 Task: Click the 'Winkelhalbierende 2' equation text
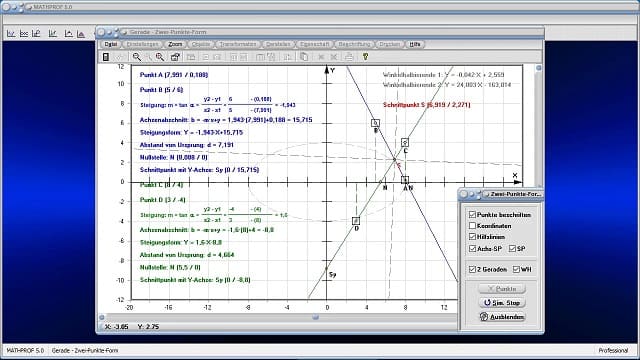pos(447,85)
